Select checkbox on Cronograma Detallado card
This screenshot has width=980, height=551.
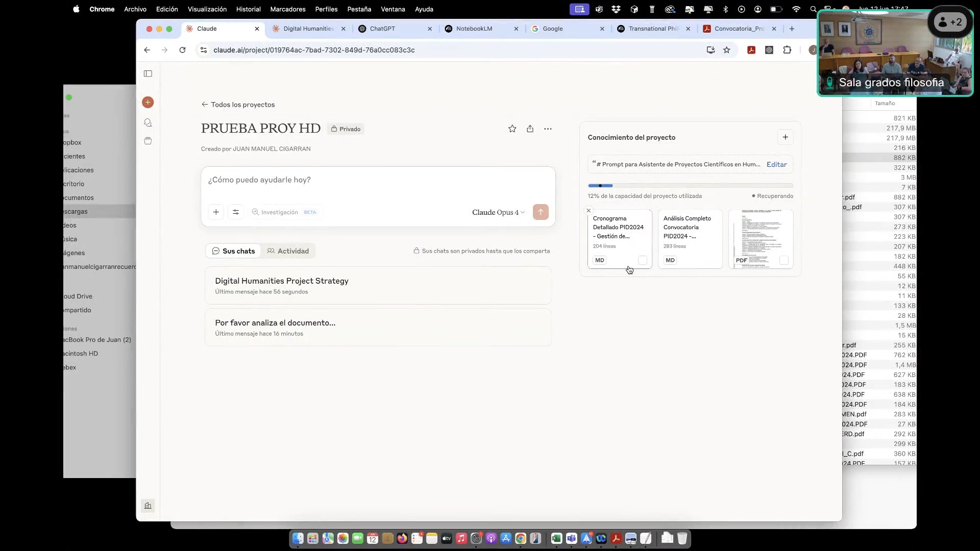(x=643, y=261)
